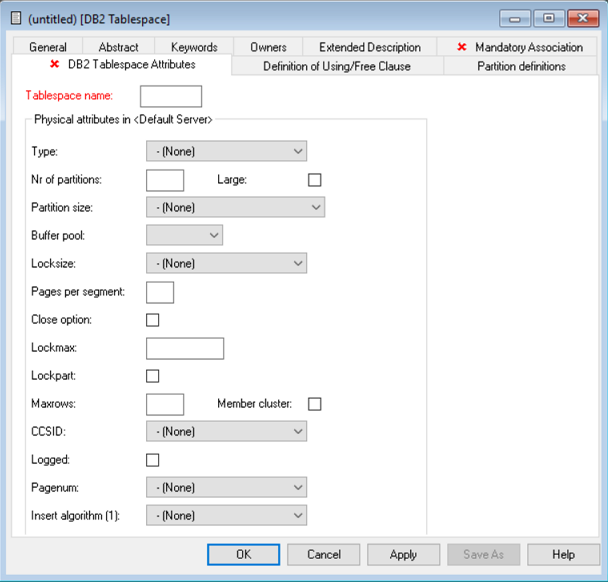Open the Buffer pool combo box
This screenshot has height=582, width=608.
coord(184,235)
